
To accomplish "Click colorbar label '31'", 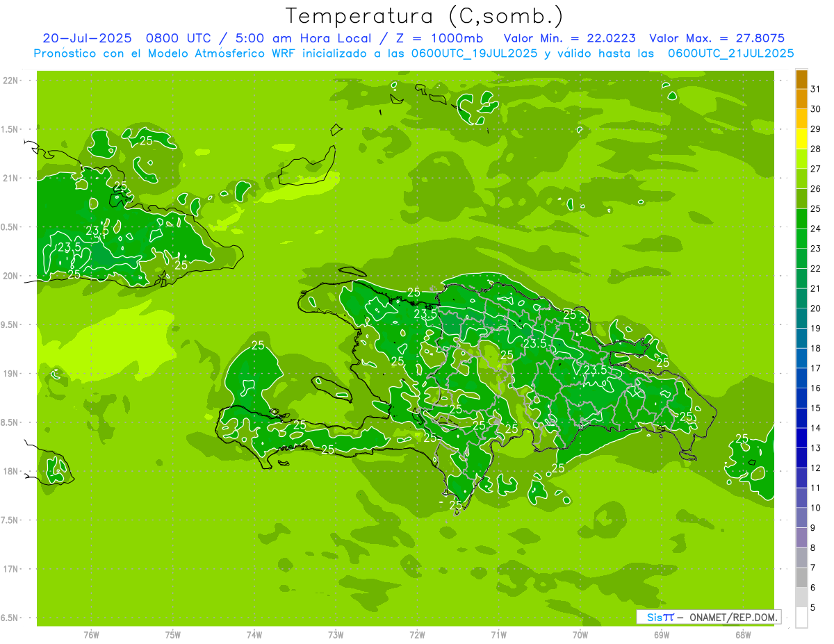I will tap(816, 89).
